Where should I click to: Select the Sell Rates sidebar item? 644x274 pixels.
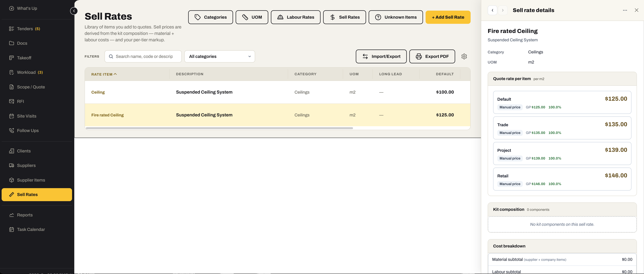[x=37, y=195]
